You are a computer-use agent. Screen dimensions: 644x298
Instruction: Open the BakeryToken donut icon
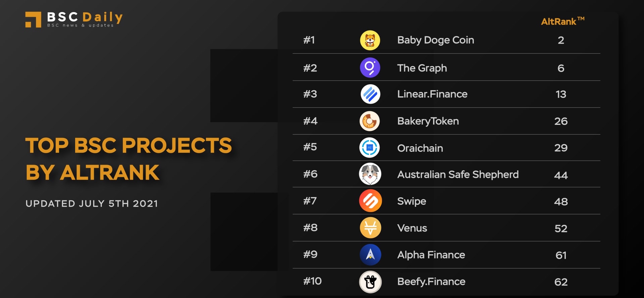[370, 121]
